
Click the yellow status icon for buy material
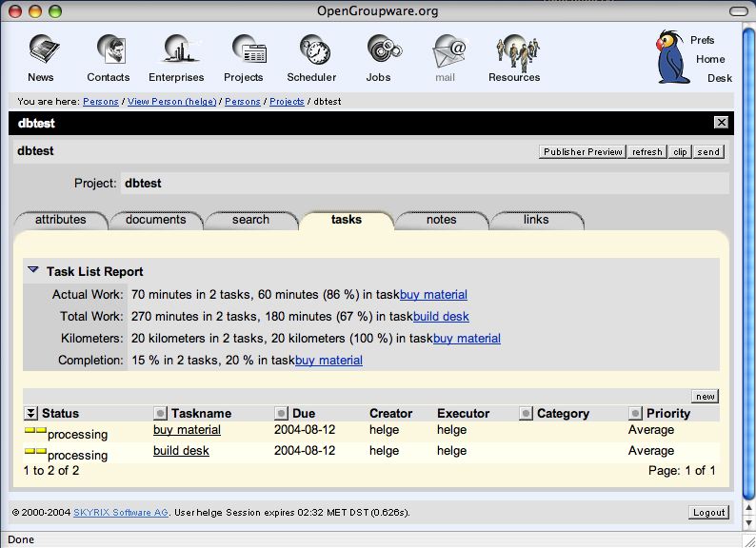click(35, 430)
